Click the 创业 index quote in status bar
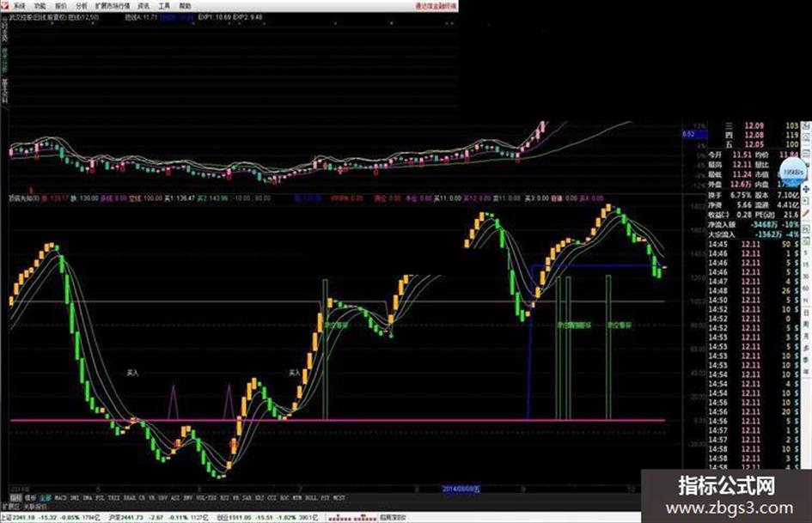Screen dimensions: 812x523 click(x=267, y=517)
